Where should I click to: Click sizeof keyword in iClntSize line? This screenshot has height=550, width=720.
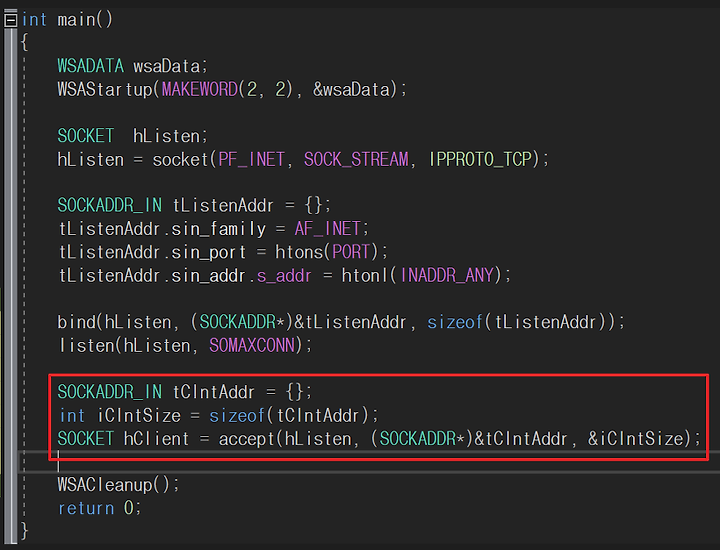[237, 415]
